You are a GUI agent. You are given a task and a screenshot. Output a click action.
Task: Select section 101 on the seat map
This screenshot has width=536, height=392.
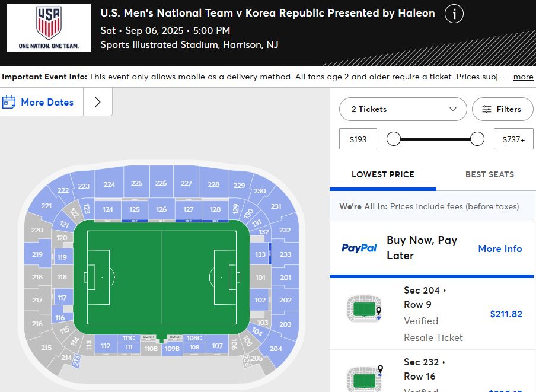[259, 277]
